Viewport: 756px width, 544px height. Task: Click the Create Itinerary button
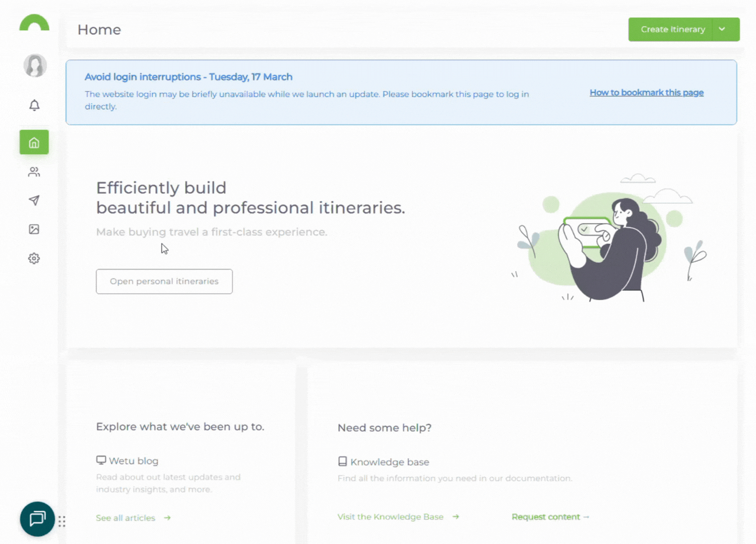click(x=672, y=29)
